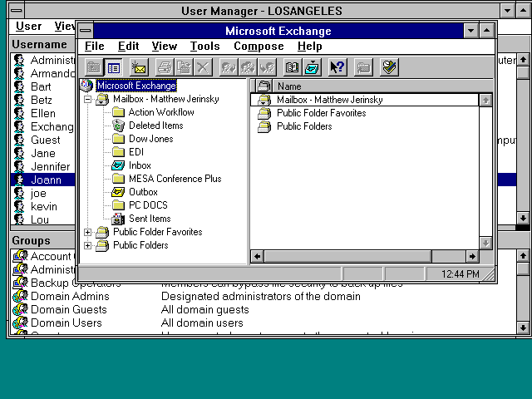
Task: Open the User Manager window control menu
Action: (x=17, y=11)
